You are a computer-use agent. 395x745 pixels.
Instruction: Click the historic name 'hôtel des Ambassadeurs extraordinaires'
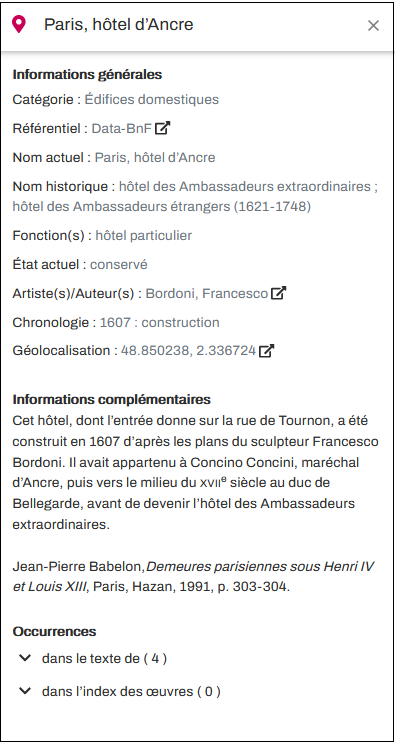click(244, 186)
